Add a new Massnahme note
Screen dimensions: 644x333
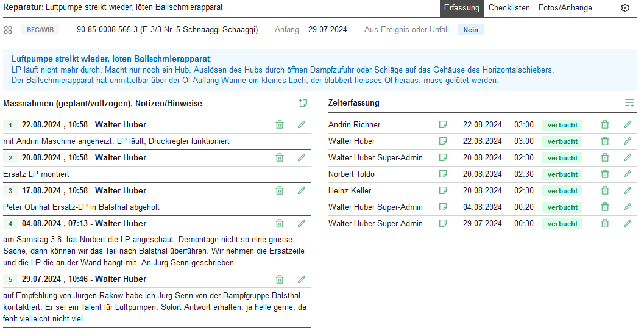tap(303, 103)
